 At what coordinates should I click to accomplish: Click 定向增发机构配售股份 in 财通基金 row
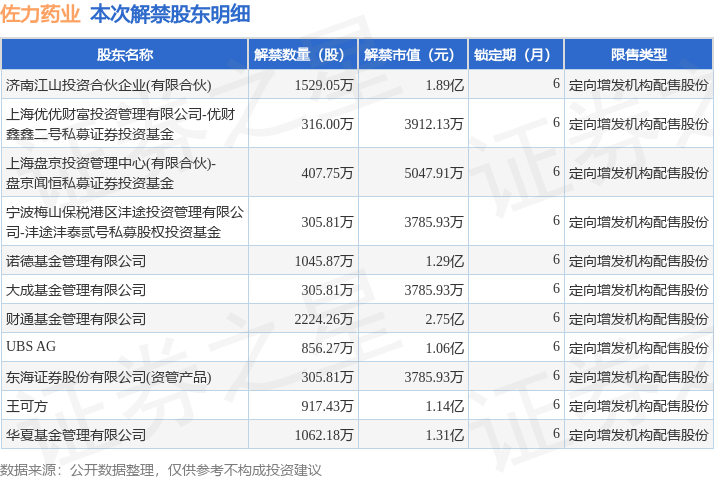638,319
